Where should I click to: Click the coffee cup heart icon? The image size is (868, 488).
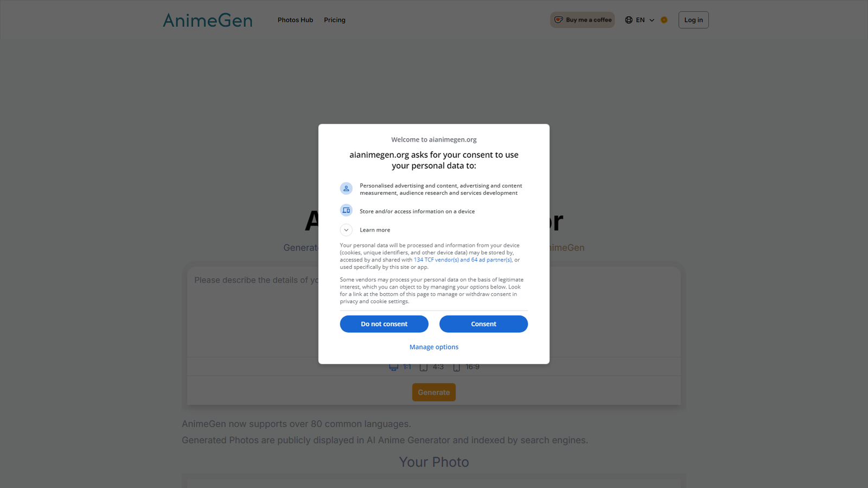558,20
